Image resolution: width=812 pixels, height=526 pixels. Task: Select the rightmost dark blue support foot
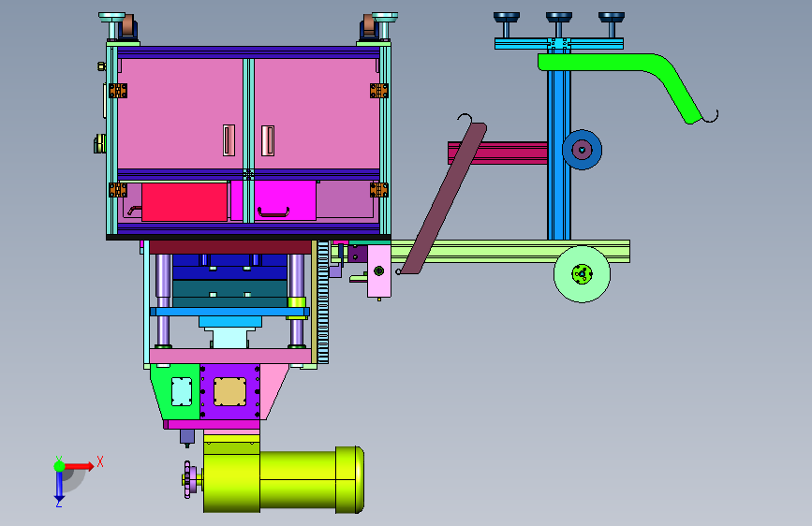point(612,24)
